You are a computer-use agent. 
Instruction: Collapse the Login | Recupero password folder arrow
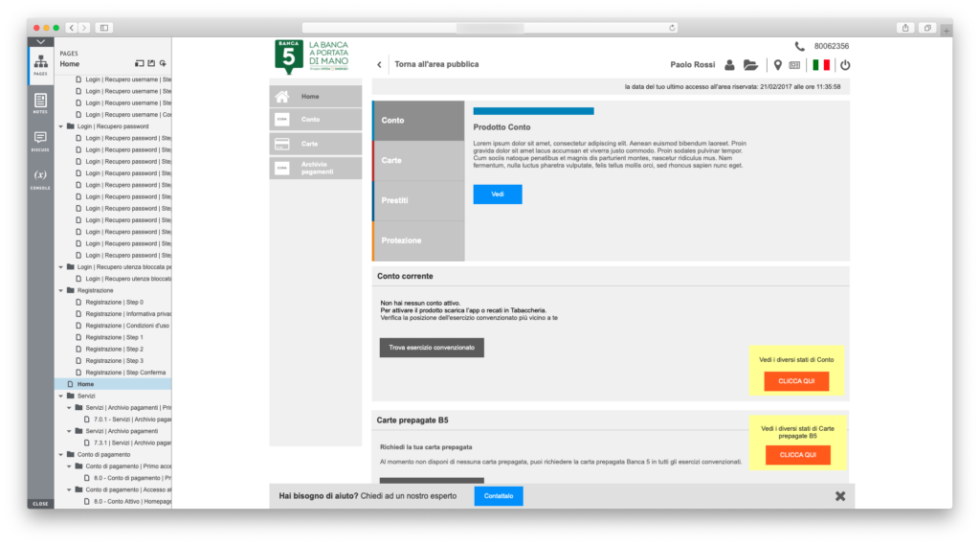(x=60, y=126)
